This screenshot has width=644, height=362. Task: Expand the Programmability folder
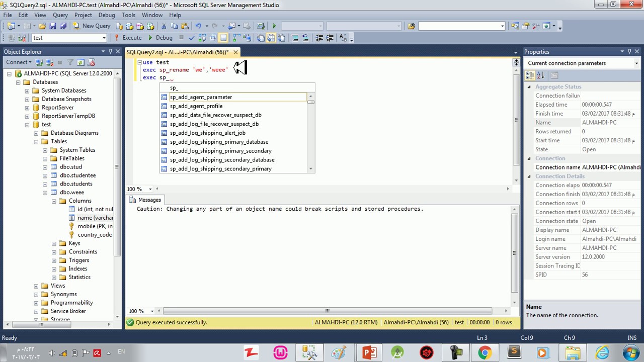(x=36, y=303)
